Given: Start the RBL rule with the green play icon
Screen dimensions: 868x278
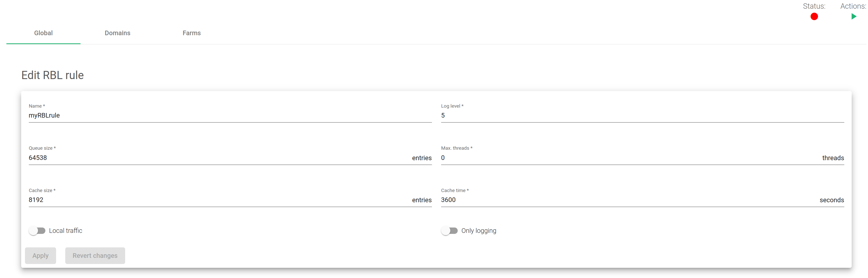Looking at the screenshot, I should pyautogui.click(x=853, y=17).
